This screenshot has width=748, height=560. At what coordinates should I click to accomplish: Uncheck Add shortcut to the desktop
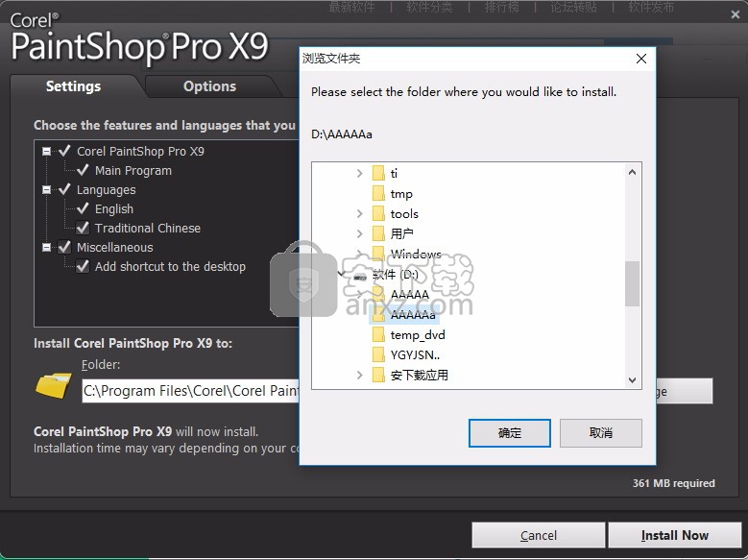click(x=83, y=266)
